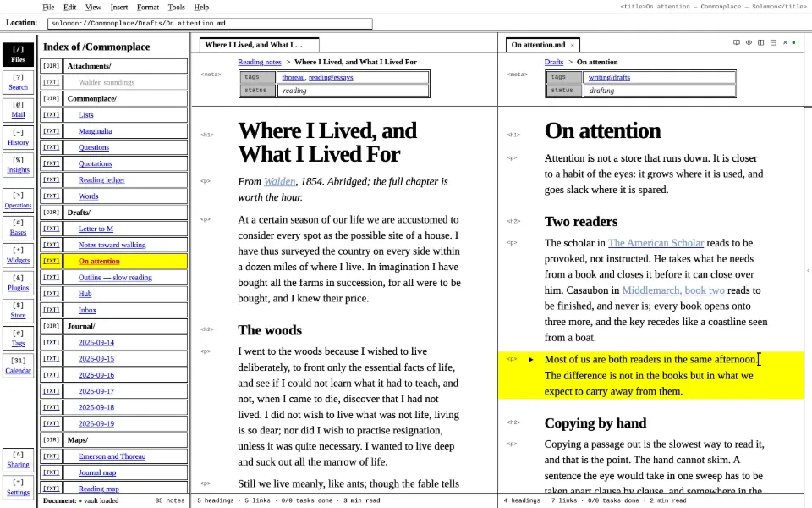Click the [TXT] icon beside Words
The width and height of the screenshot is (812, 508).
pyautogui.click(x=51, y=196)
